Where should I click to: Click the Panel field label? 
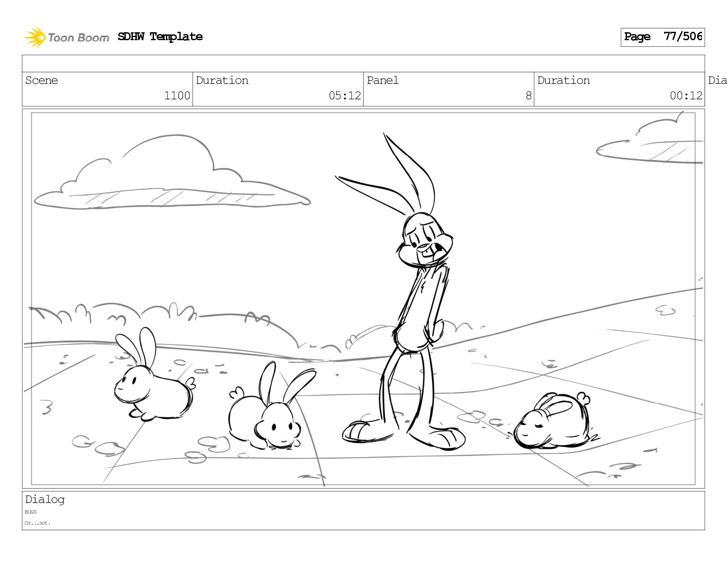point(383,80)
